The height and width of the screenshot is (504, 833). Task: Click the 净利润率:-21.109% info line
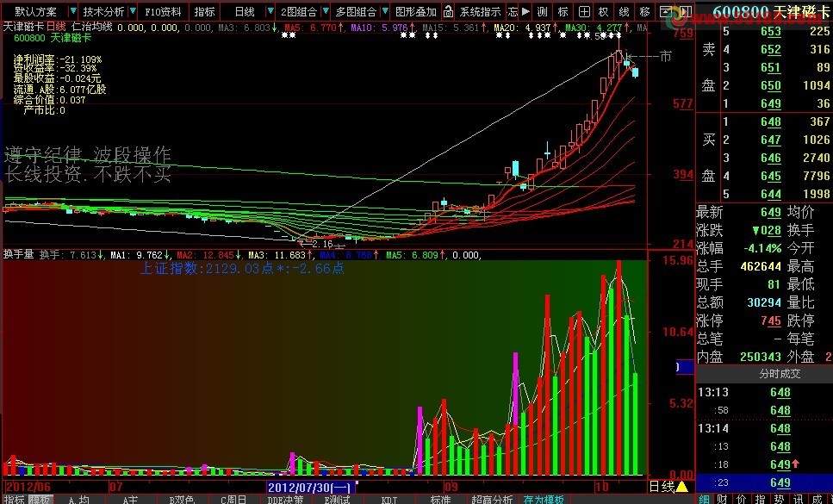(x=58, y=59)
